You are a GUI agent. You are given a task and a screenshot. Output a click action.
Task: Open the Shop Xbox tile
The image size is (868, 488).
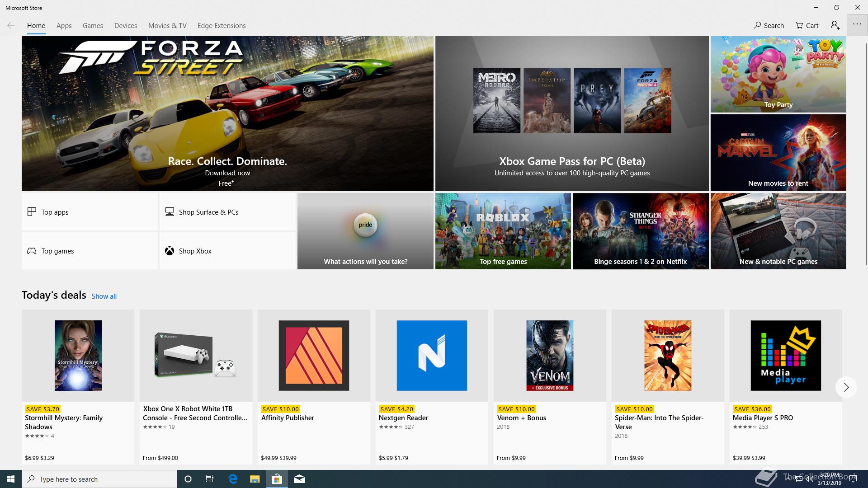(227, 251)
